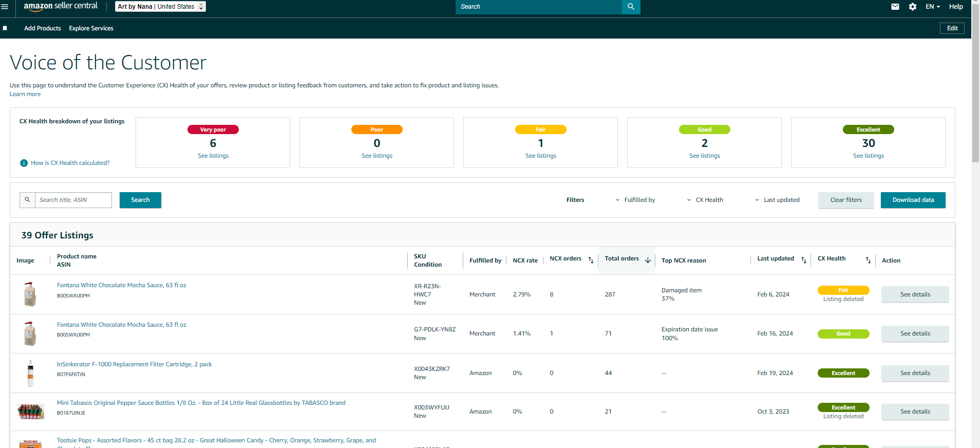Viewport: 980px width, 448px height.
Task: Open the Art by Nana account switcher
Action: [160, 7]
